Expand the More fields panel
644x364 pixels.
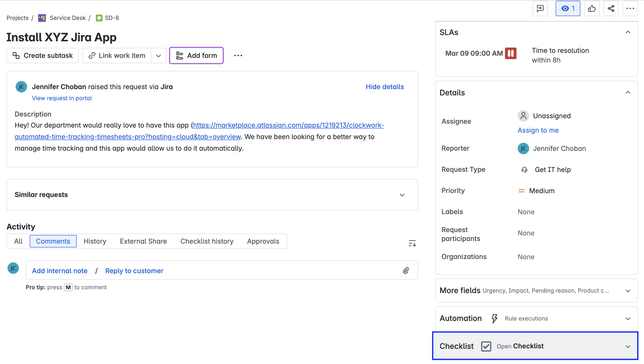pos(627,291)
